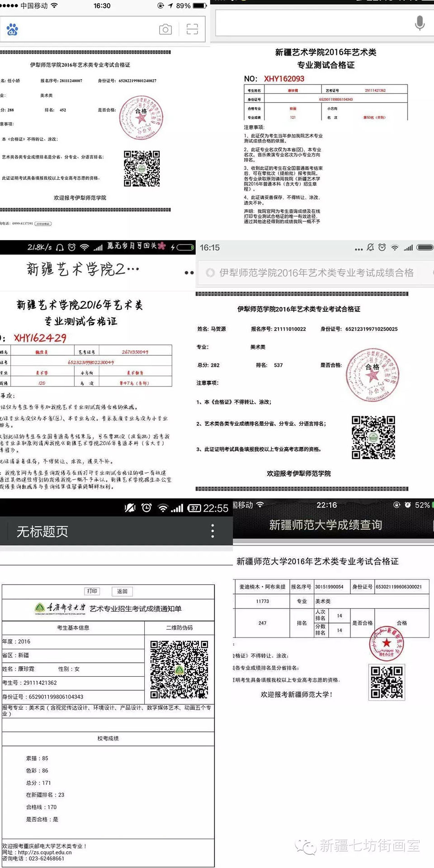The width and height of the screenshot is (434, 868).
Task: Tap the 校考成绩 section header
Action: click(108, 738)
